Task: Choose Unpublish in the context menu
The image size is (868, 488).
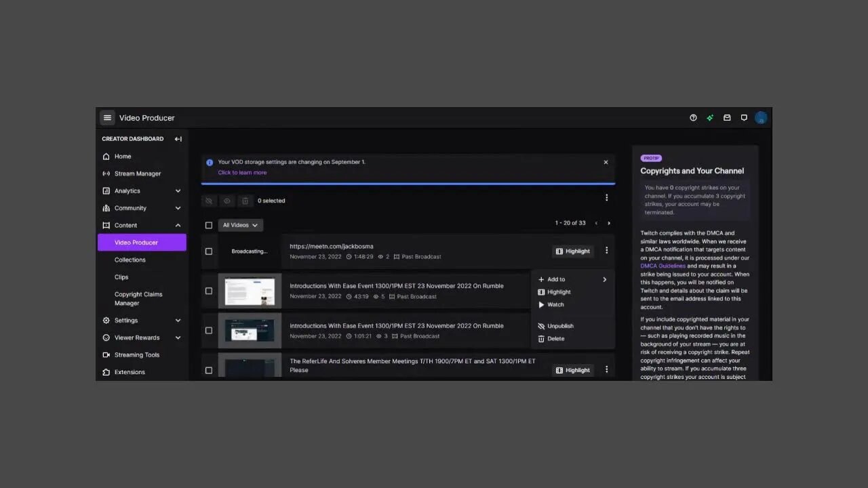Action: click(x=572, y=326)
